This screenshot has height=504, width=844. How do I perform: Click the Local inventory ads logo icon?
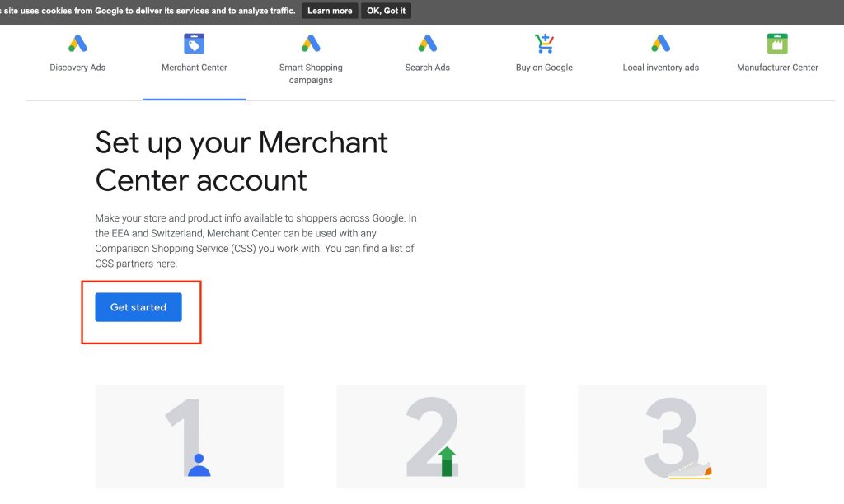[660, 44]
